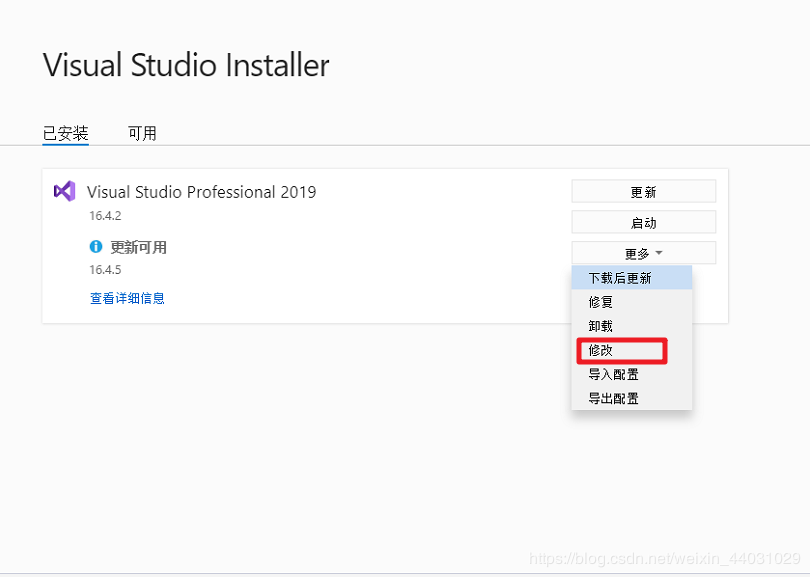Open the 可用 tab
Viewport: 810px width, 577px height.
point(142,133)
